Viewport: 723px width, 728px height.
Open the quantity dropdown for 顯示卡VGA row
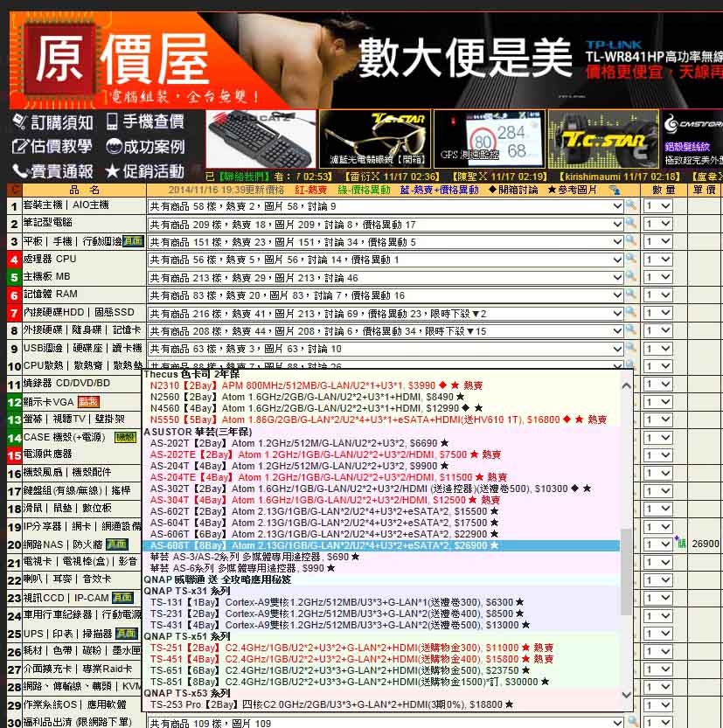658,402
